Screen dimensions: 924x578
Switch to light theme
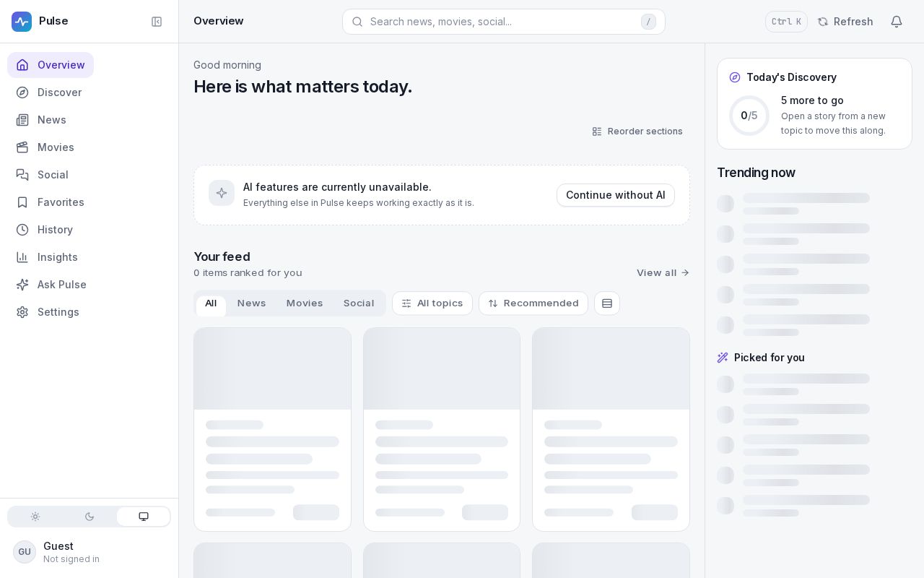(x=35, y=517)
